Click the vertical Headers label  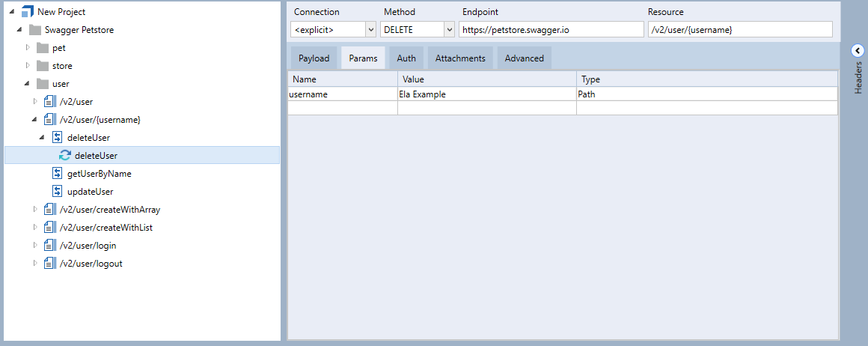[x=858, y=78]
